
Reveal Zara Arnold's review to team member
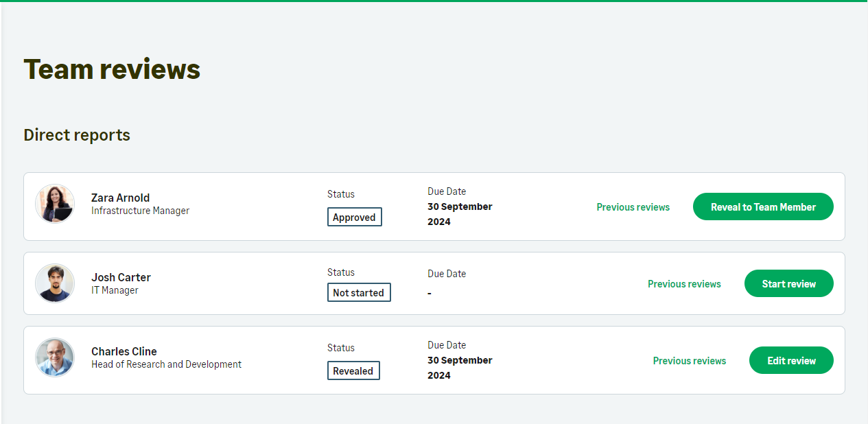763,207
